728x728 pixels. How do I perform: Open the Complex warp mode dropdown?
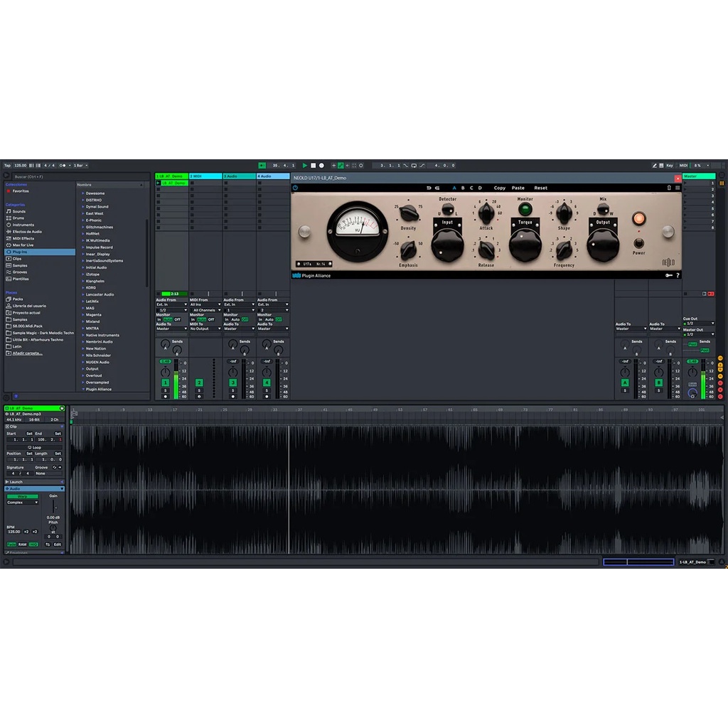click(22, 503)
